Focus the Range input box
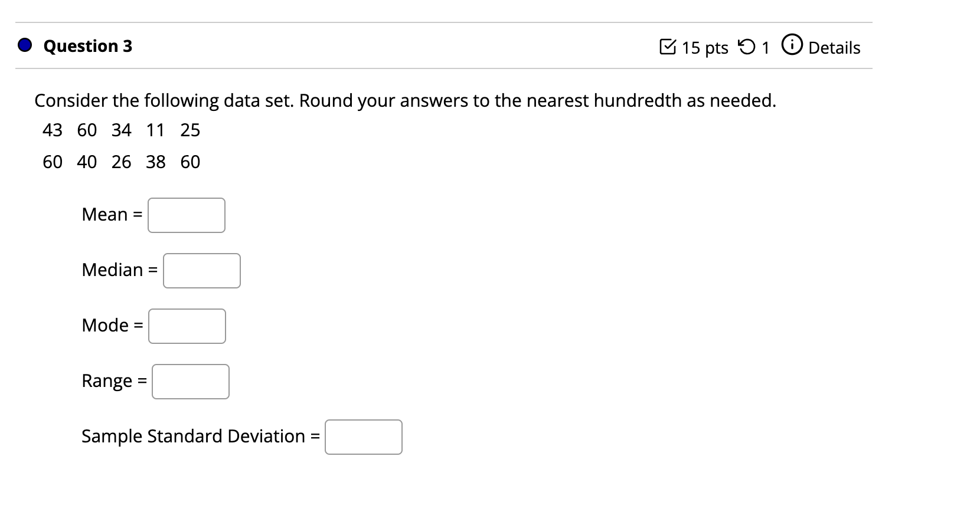Image resolution: width=980 pixels, height=512 pixels. pyautogui.click(x=191, y=382)
